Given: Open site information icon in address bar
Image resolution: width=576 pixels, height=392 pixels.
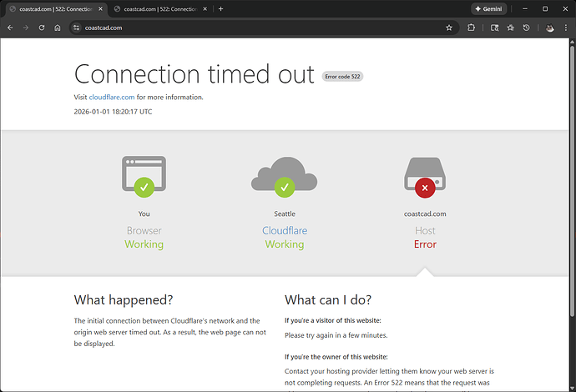Looking at the screenshot, I should 75,28.
